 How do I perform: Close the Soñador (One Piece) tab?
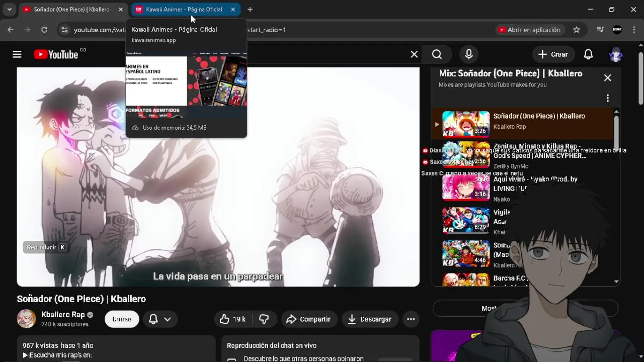coord(120,10)
